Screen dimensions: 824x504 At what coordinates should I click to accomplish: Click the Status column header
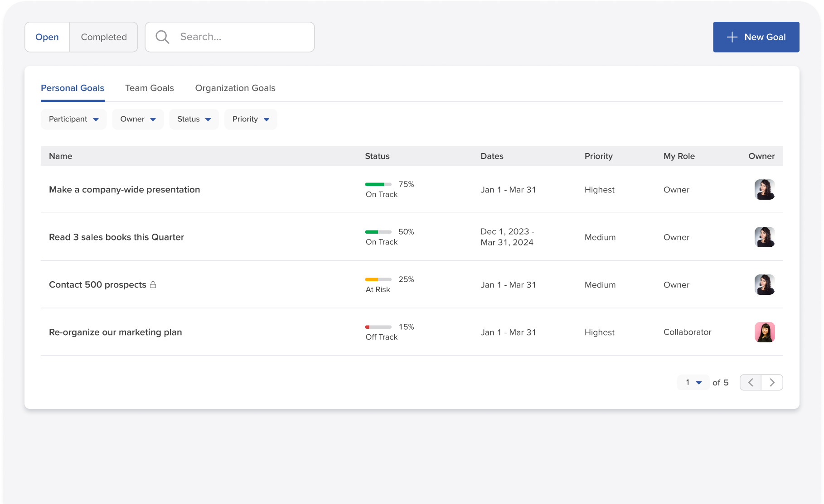377,156
